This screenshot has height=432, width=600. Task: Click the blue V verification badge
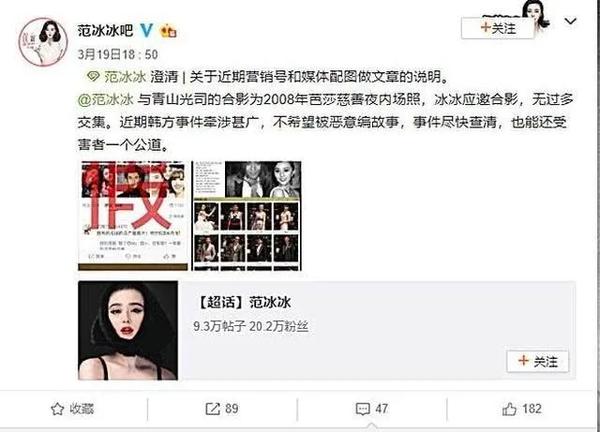click(147, 30)
